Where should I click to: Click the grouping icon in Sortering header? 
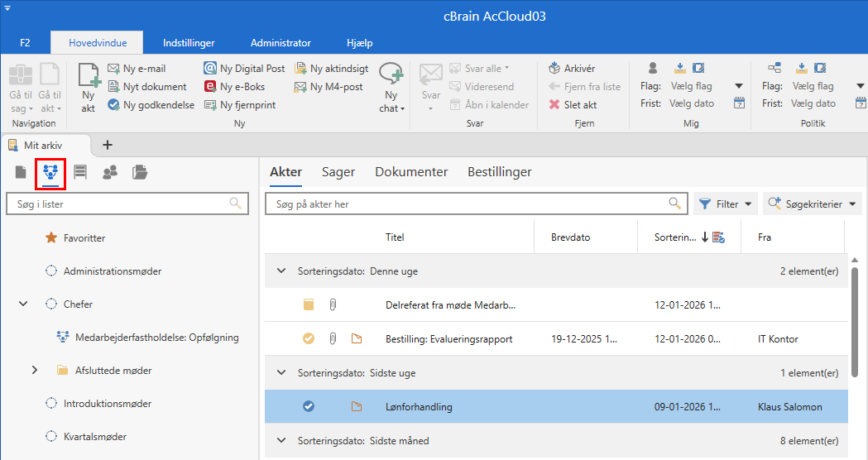click(x=718, y=237)
